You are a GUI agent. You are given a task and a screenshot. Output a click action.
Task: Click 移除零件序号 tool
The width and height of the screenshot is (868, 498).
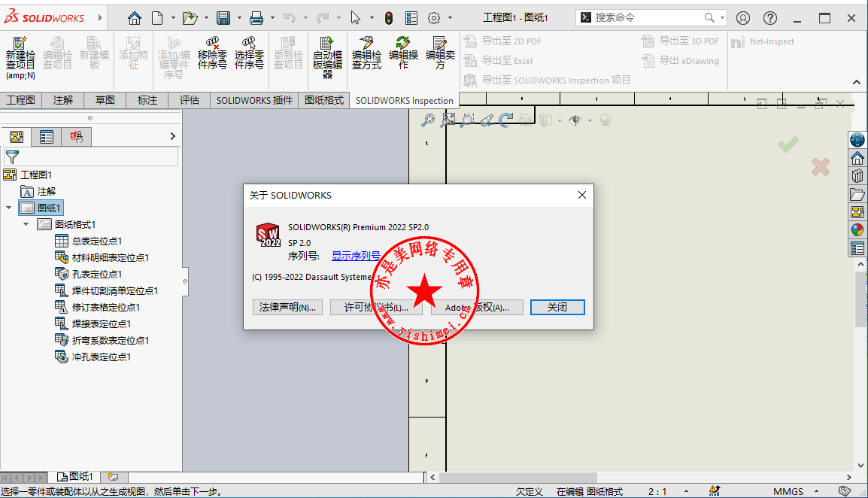(x=212, y=53)
